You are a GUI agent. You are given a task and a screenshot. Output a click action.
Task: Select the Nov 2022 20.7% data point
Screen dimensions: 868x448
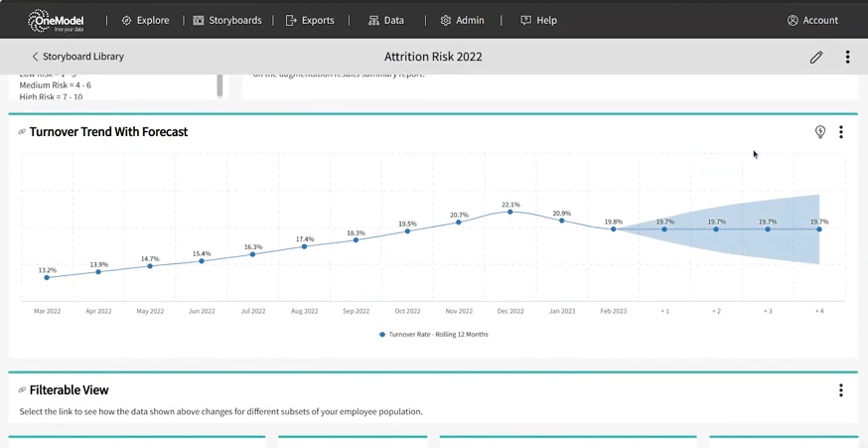pos(459,223)
